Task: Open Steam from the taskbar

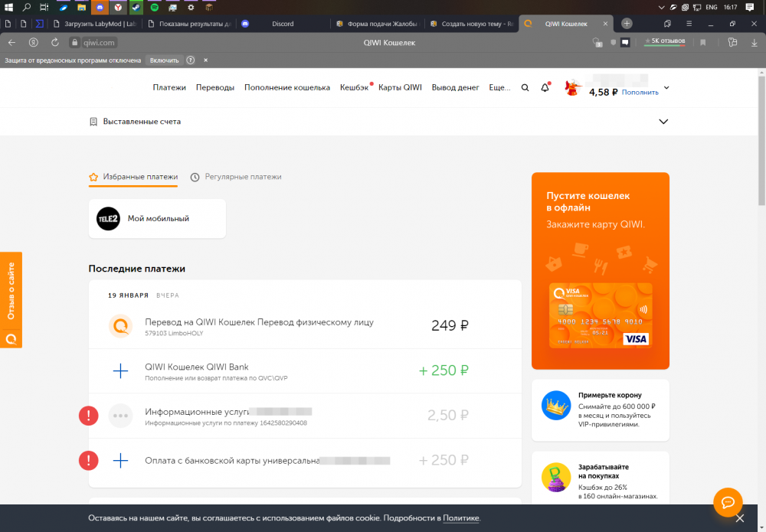Action: pos(136,8)
